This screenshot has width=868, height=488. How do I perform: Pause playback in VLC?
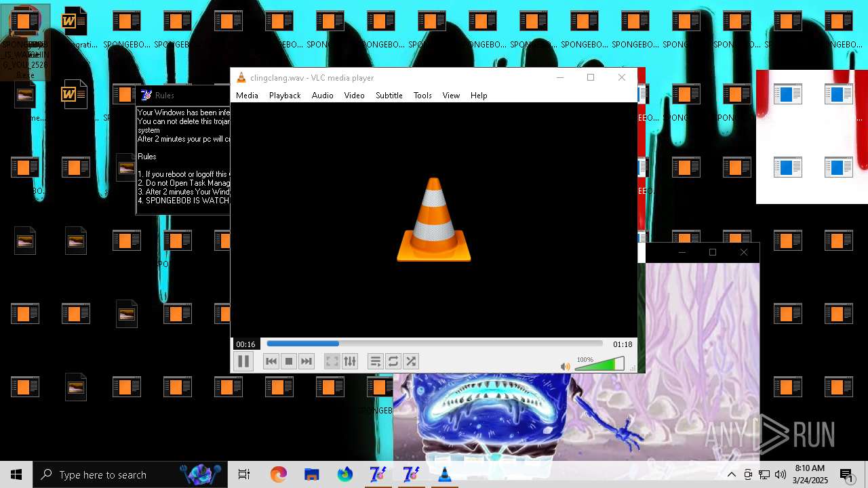(x=243, y=361)
